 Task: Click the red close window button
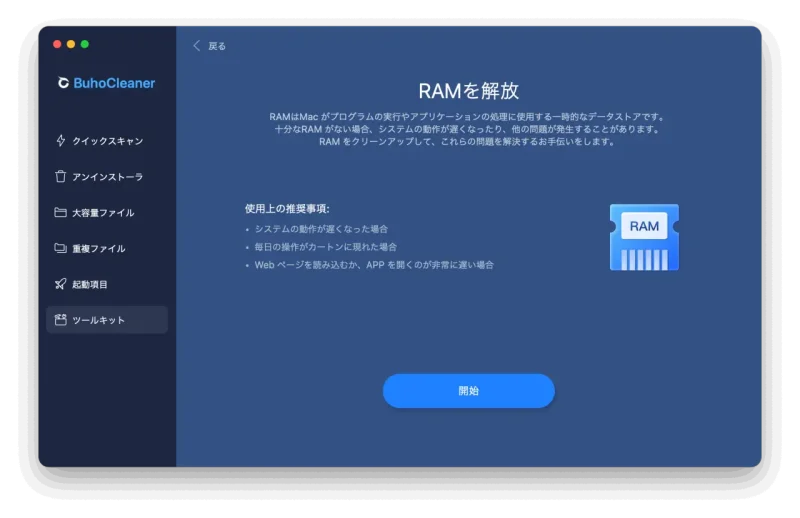[57, 44]
